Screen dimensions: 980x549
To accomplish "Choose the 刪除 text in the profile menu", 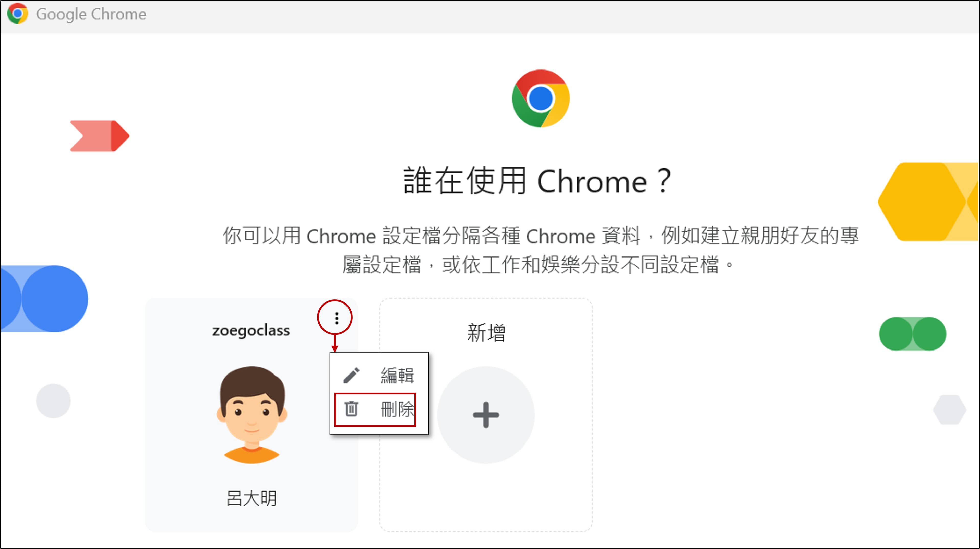I will (x=397, y=409).
